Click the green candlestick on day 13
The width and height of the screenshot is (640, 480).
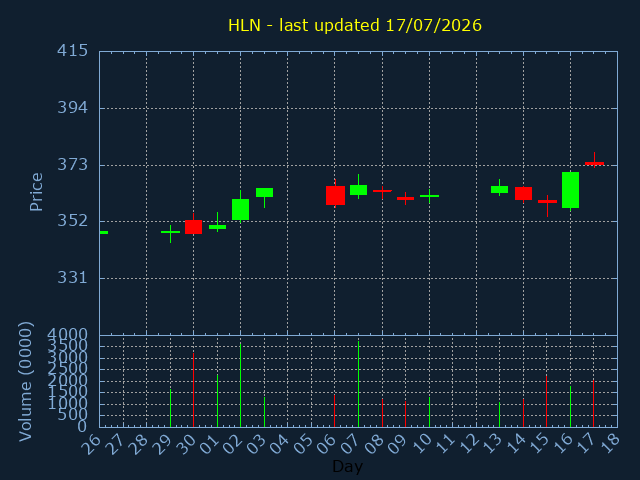499,189
